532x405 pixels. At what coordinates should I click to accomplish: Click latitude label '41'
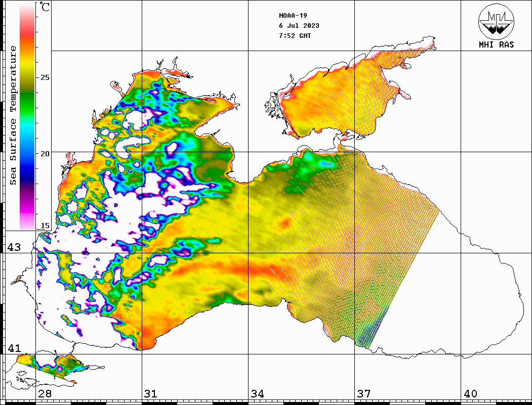[14, 348]
